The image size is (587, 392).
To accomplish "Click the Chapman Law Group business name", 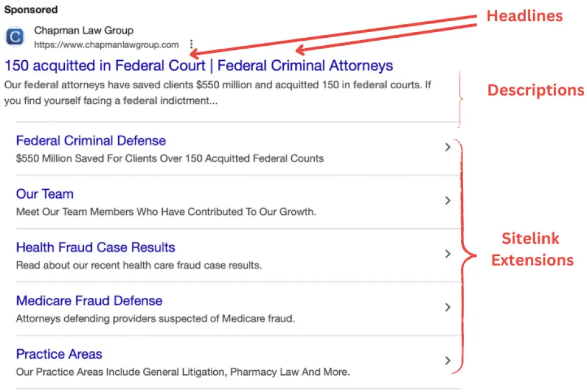I will click(x=84, y=30).
